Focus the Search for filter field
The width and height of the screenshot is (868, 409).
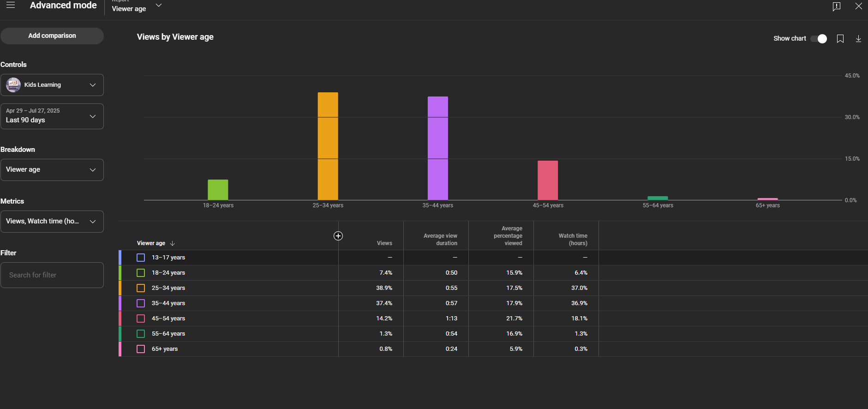pos(52,275)
